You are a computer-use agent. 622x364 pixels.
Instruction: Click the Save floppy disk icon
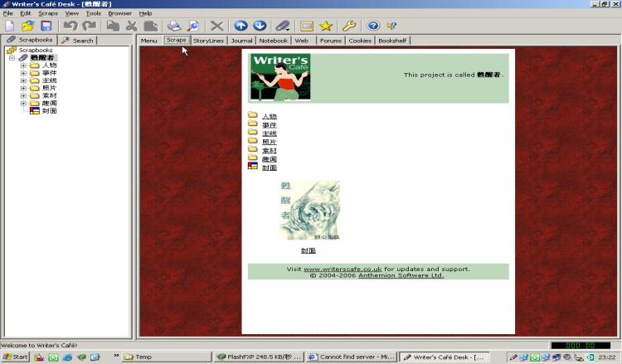[46, 27]
